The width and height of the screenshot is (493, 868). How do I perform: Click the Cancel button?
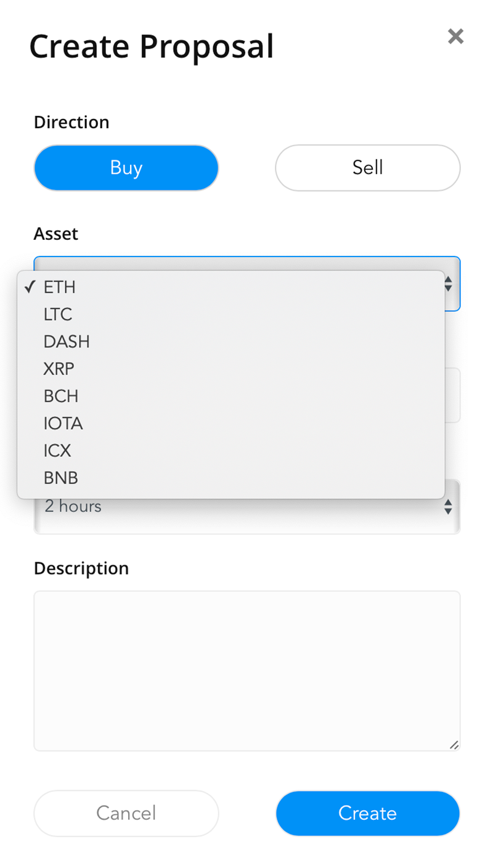126,813
